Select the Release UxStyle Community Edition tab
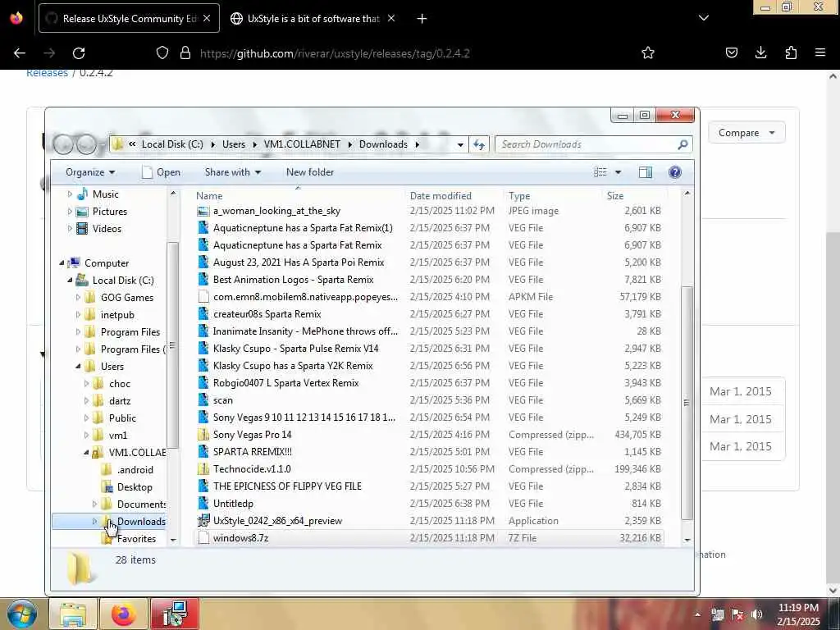Screen dimensions: 840x630 click(x=129, y=18)
